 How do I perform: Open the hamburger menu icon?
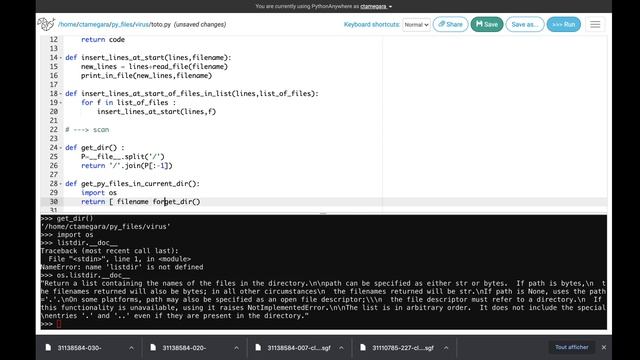tap(595, 24)
